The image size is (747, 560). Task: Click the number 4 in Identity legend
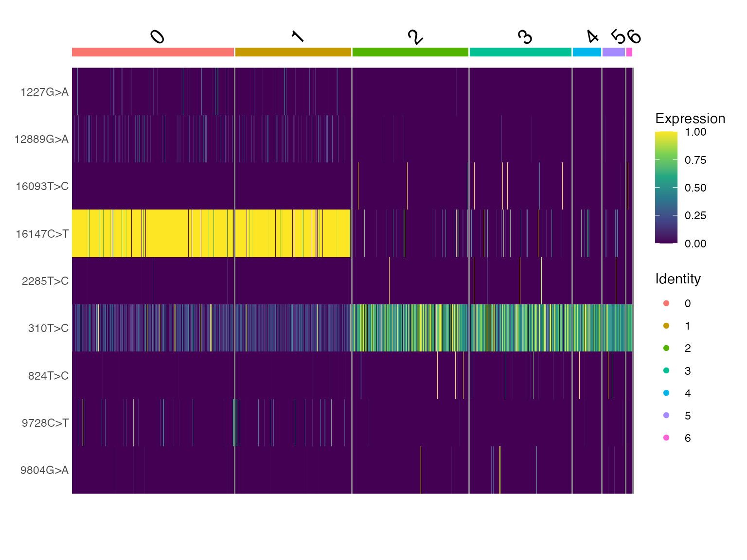688,394
